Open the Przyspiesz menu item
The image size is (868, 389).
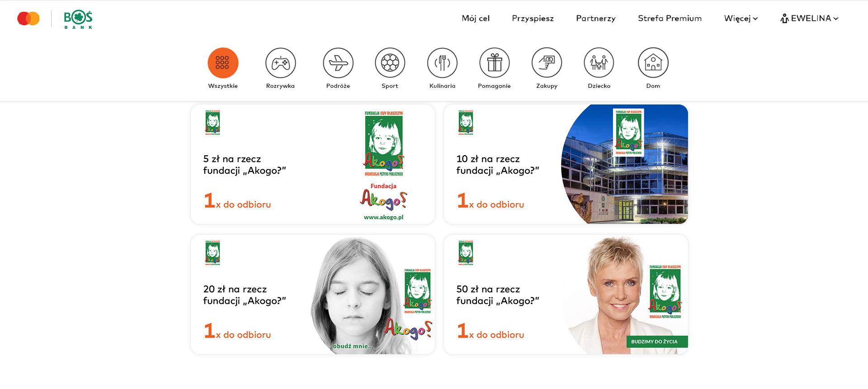533,19
